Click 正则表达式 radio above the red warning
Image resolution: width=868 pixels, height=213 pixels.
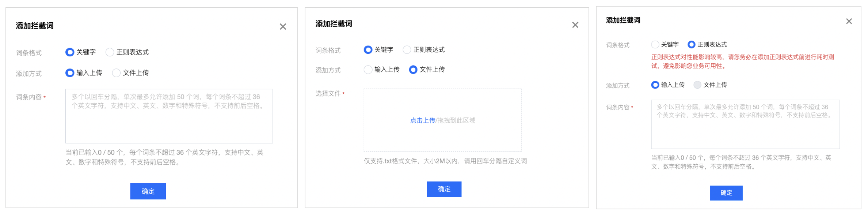[x=691, y=45]
